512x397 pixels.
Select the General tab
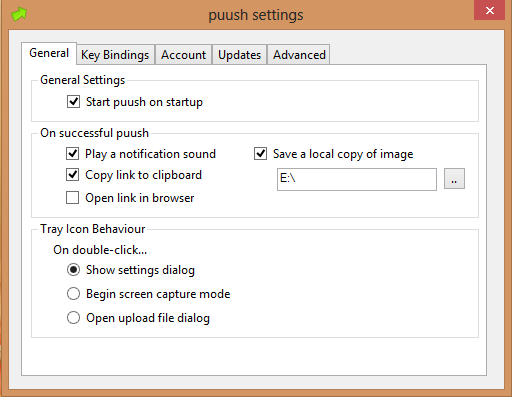coord(49,53)
